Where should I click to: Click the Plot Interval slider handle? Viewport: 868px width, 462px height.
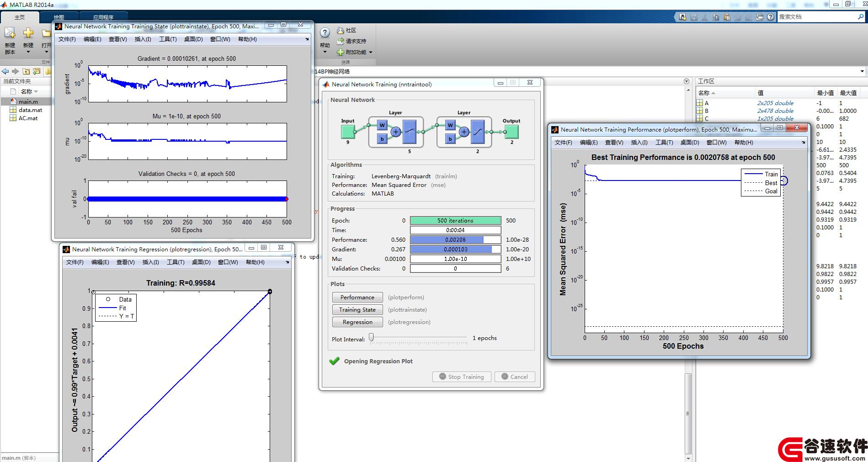pyautogui.click(x=372, y=337)
